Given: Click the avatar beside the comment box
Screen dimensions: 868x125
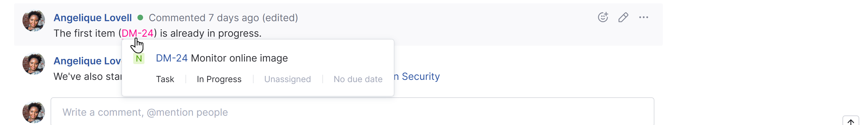Looking at the screenshot, I should (x=34, y=112).
